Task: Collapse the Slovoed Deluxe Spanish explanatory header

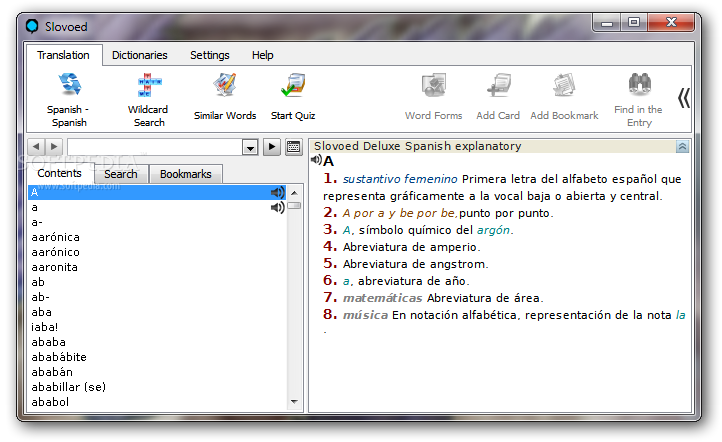Action: [682, 146]
